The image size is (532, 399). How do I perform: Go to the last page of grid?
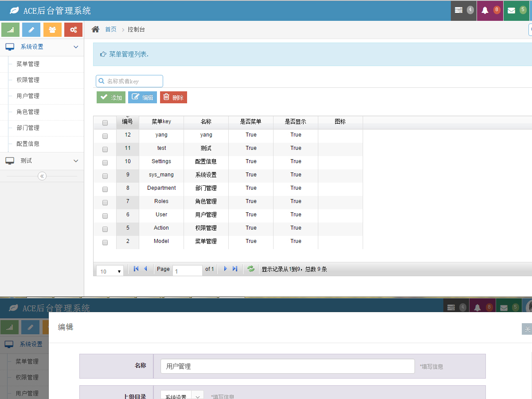coord(235,269)
